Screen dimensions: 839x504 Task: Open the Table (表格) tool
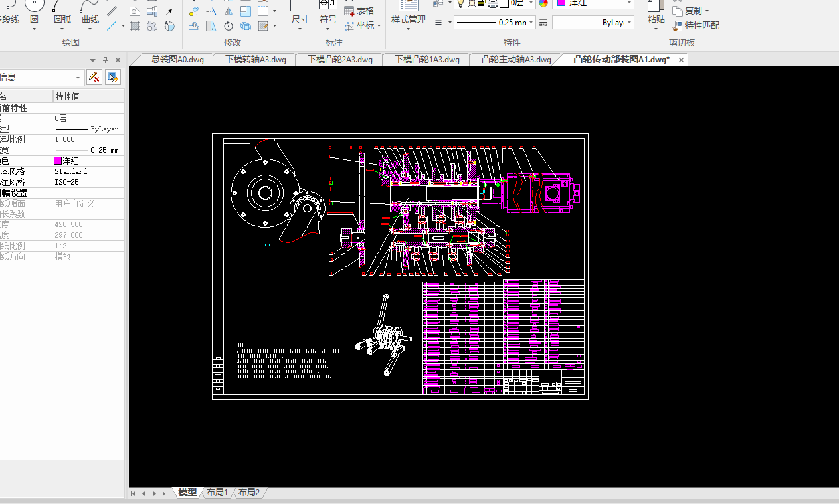(359, 11)
